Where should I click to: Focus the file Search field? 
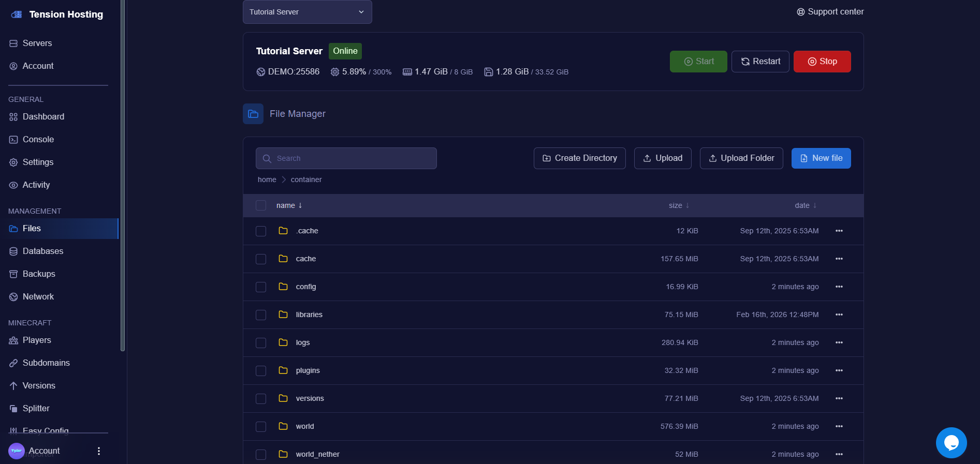(346, 158)
